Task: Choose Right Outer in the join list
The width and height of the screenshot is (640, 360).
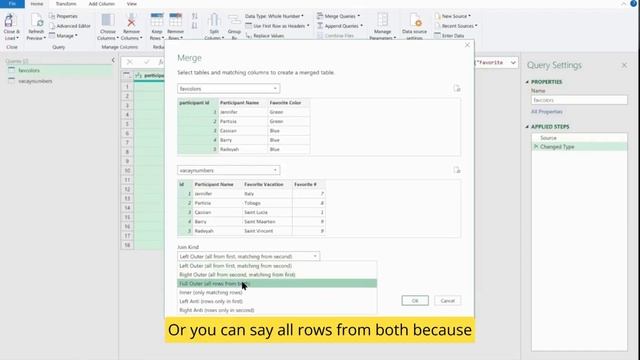Action: point(277,275)
